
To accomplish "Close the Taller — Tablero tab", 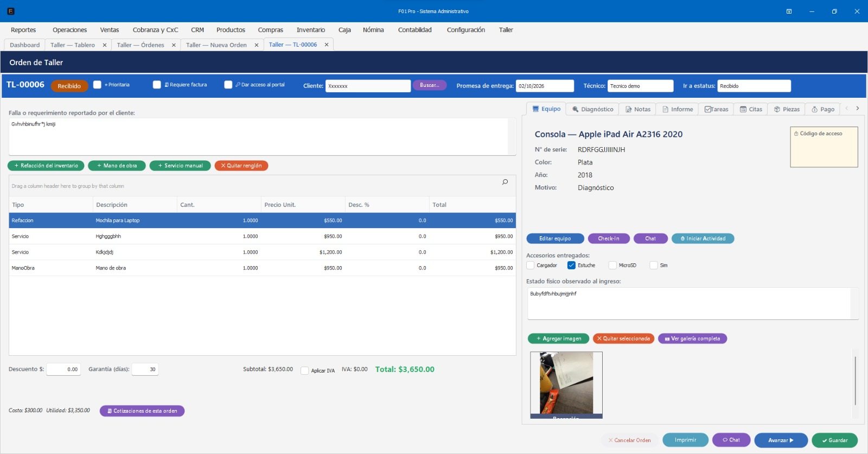I will click(x=105, y=45).
